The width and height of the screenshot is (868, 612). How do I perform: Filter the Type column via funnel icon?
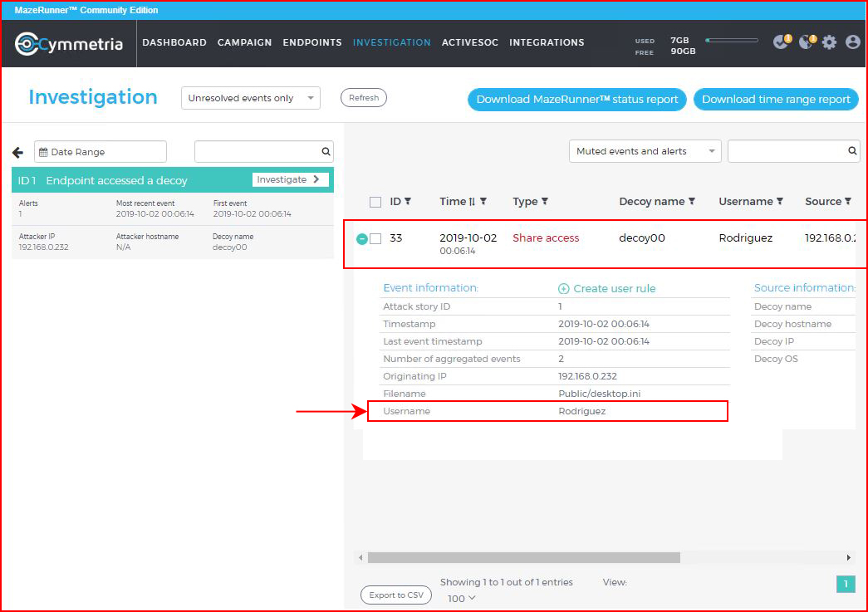[x=545, y=202]
